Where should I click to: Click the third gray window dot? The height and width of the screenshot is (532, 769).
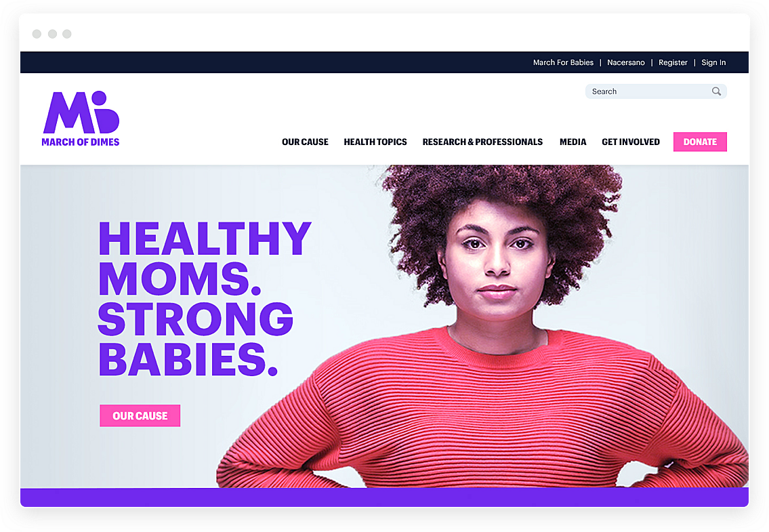coord(67,34)
